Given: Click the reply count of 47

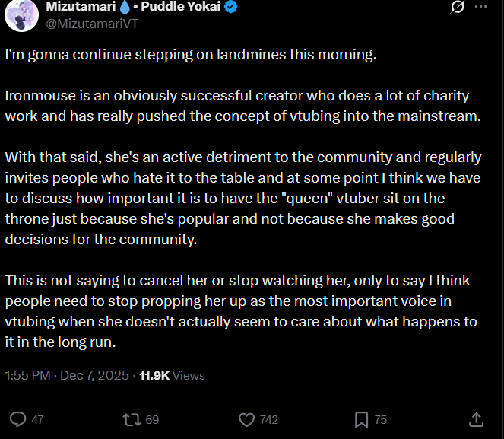Looking at the screenshot, I should 36,420.
